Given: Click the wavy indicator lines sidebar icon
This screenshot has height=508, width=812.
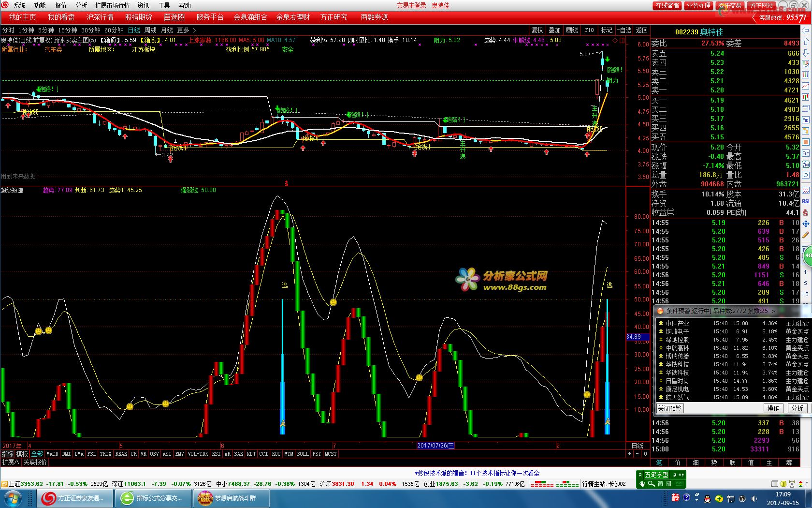Looking at the screenshot, I should tap(806, 190).
